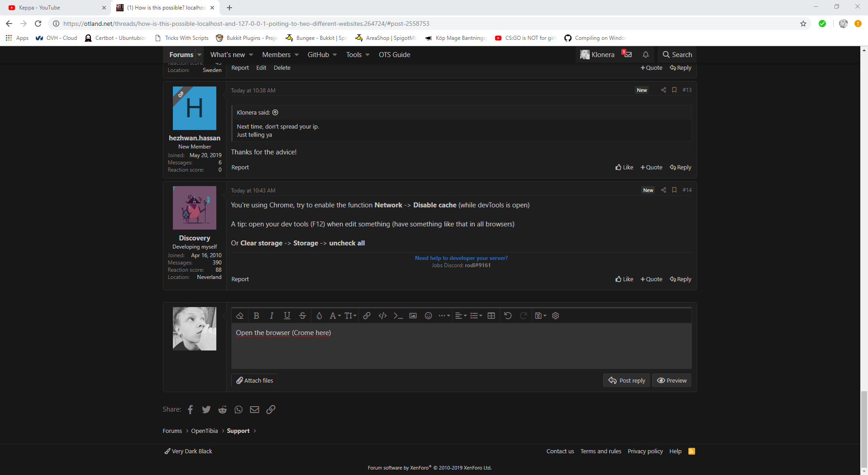Toggle italic formatting in the editor
Screen dimensions: 868x475
tap(272, 316)
